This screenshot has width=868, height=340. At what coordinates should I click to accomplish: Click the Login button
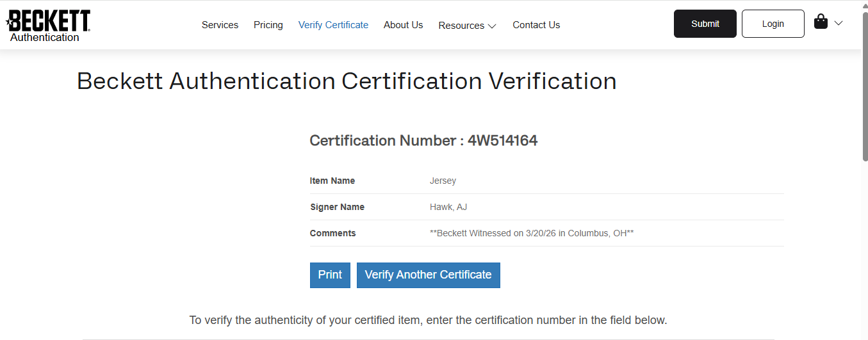(773, 24)
